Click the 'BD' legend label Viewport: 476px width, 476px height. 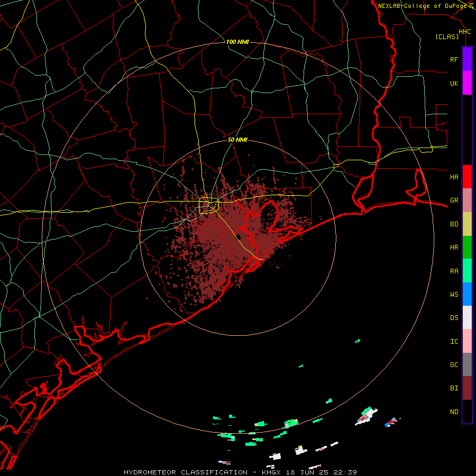click(454, 224)
